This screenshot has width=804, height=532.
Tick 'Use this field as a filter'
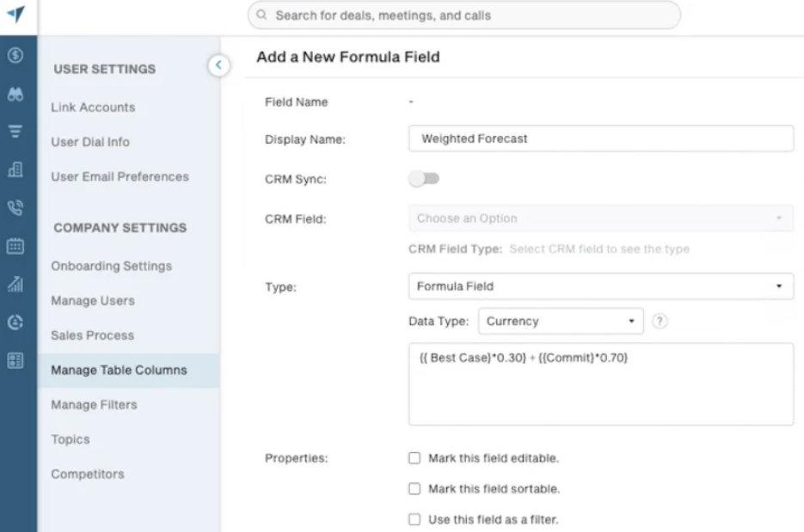tap(414, 520)
